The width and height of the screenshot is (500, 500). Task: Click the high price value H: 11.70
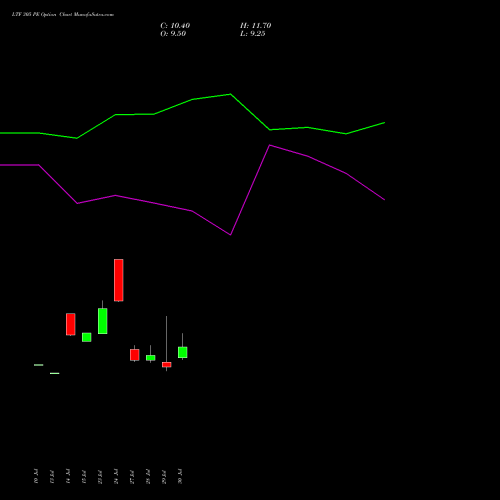pyautogui.click(x=255, y=26)
